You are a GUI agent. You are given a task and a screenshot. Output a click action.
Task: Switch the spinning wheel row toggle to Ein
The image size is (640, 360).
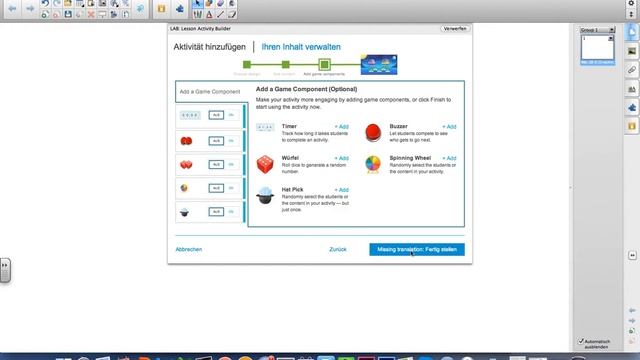pyautogui.click(x=231, y=188)
